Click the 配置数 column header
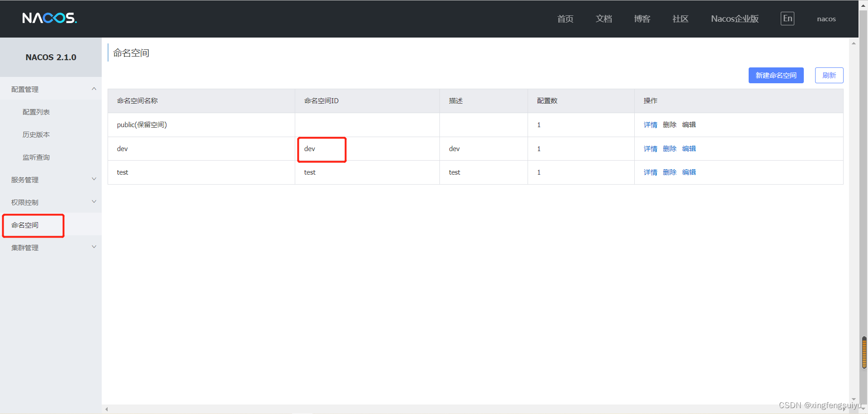 click(581, 101)
